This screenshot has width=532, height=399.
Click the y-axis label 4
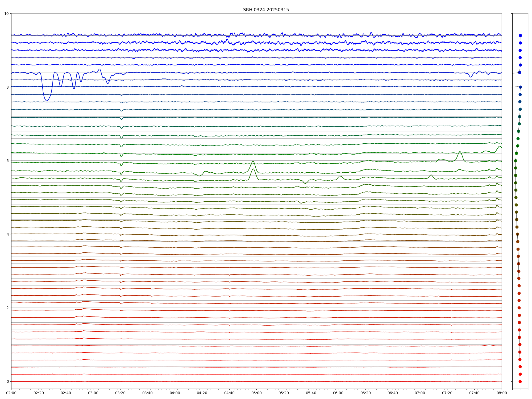click(x=7, y=234)
